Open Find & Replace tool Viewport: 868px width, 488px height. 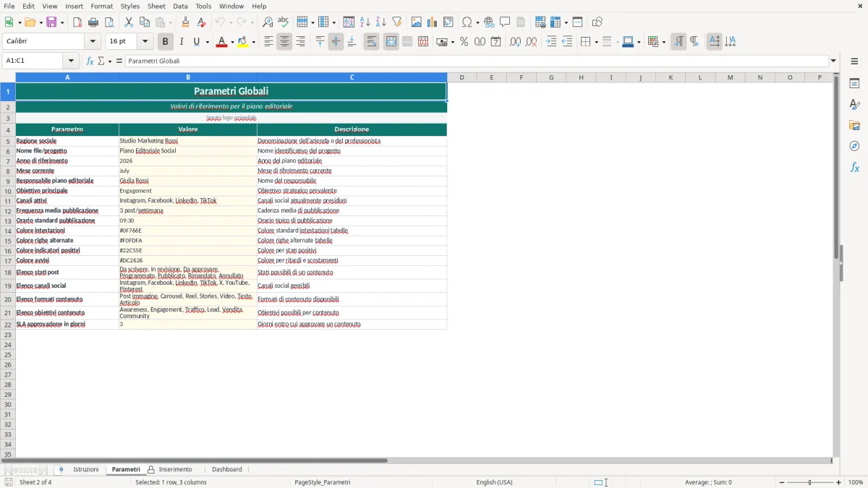(x=267, y=22)
